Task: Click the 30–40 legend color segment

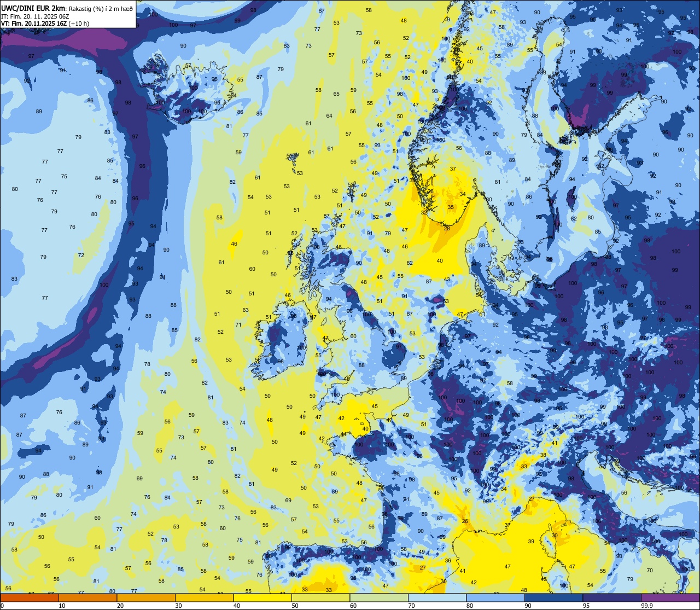Action: pos(204,598)
